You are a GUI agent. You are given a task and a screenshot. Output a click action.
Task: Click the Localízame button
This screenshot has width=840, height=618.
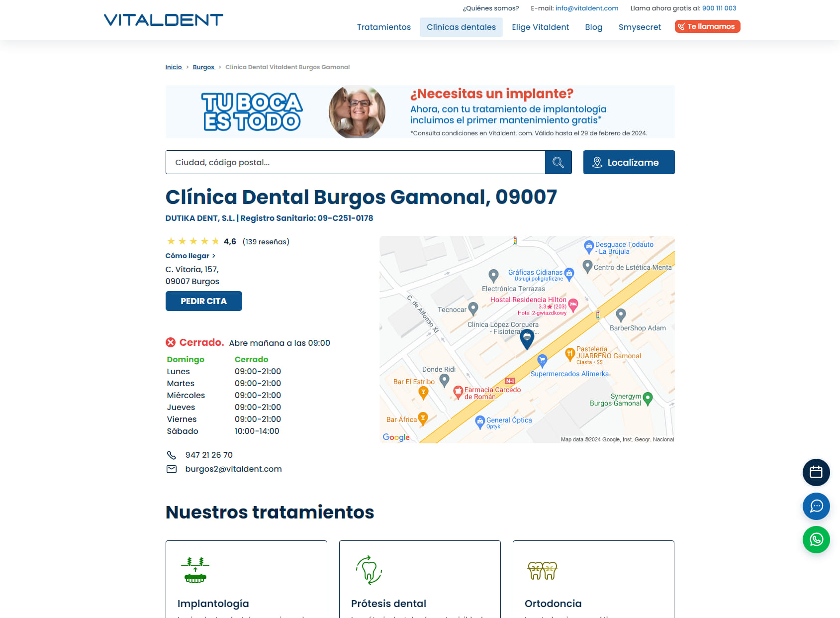pyautogui.click(x=629, y=162)
